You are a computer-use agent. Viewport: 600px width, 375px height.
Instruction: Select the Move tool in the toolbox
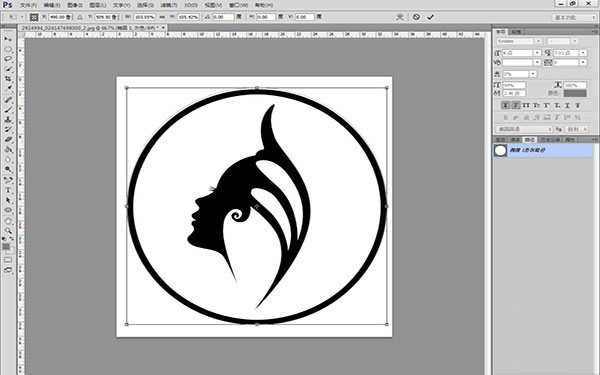pyautogui.click(x=8, y=39)
